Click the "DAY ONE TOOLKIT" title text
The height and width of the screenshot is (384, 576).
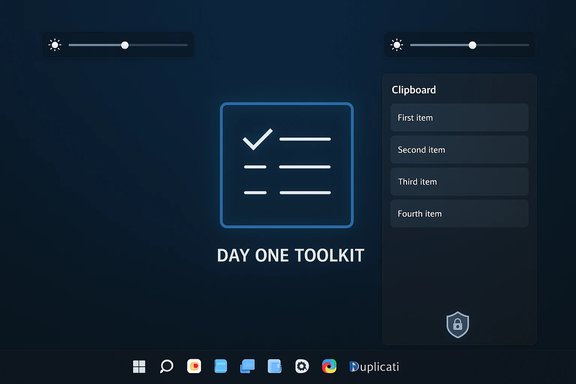click(291, 255)
